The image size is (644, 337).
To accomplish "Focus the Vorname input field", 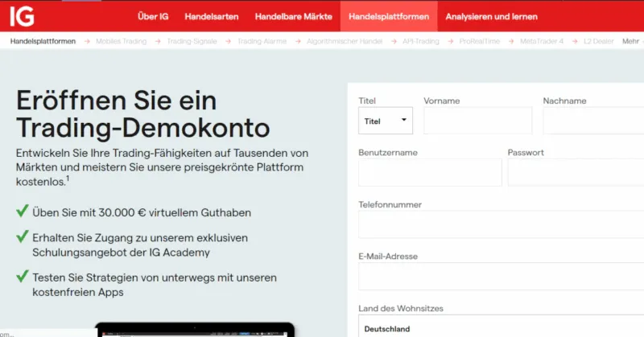I will (x=477, y=121).
